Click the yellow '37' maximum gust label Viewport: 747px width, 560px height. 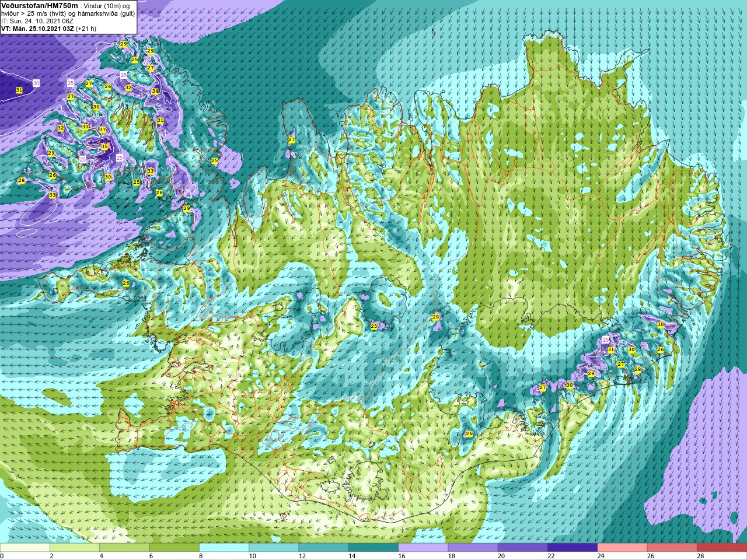point(103,130)
